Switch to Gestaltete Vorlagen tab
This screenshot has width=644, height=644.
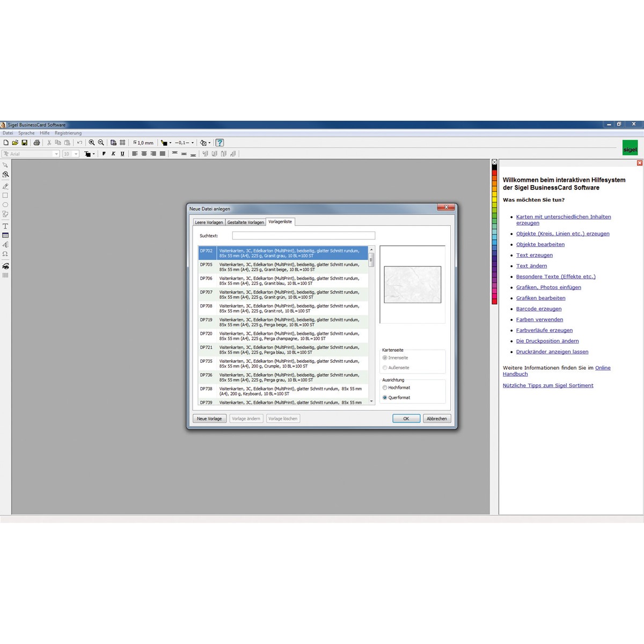245,222
